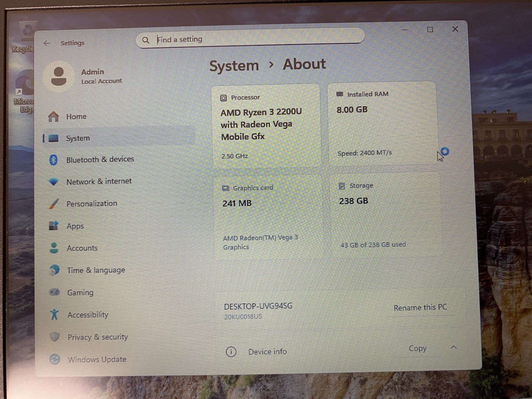Click the Installed RAM icon
The height and width of the screenshot is (399, 532).
click(x=339, y=94)
